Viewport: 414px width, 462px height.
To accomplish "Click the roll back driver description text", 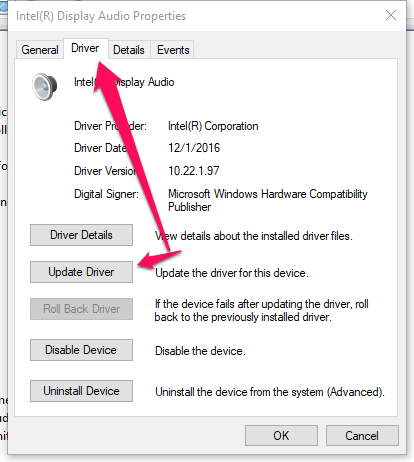I will point(262,310).
